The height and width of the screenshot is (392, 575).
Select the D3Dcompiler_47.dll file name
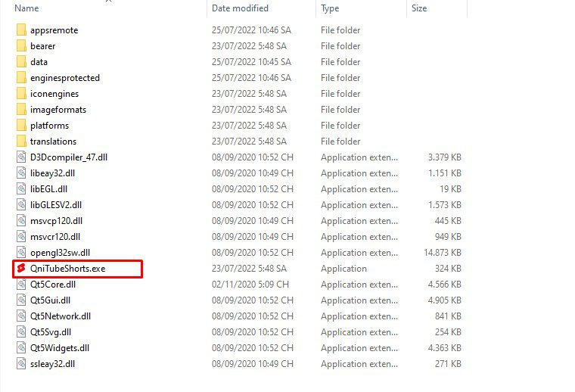coord(69,157)
